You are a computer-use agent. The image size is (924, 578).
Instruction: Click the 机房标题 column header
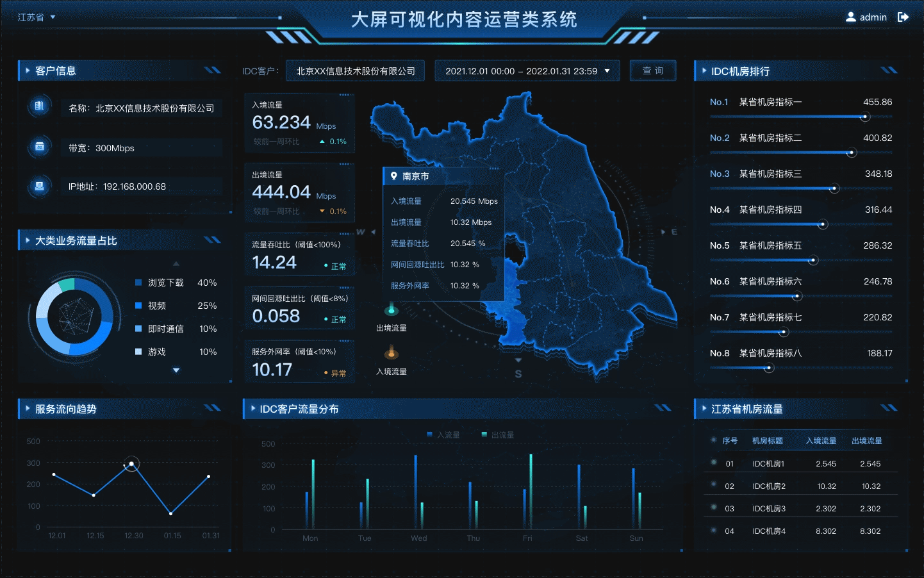point(768,441)
